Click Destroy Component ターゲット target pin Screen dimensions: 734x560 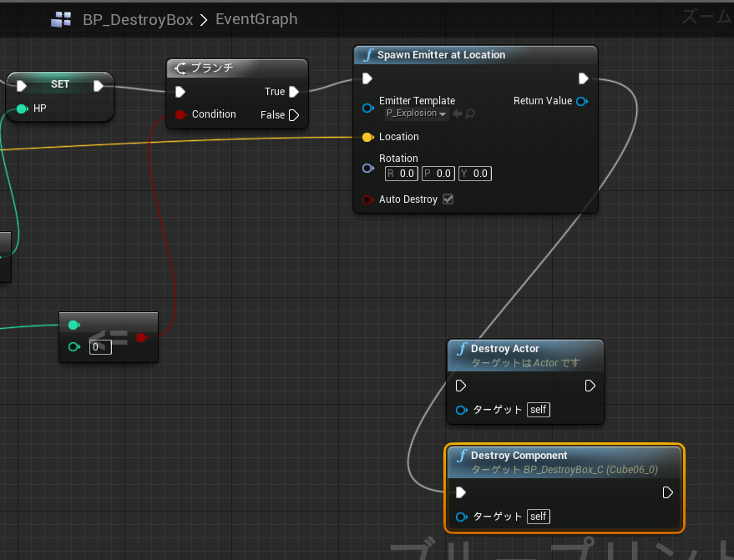[462, 517]
